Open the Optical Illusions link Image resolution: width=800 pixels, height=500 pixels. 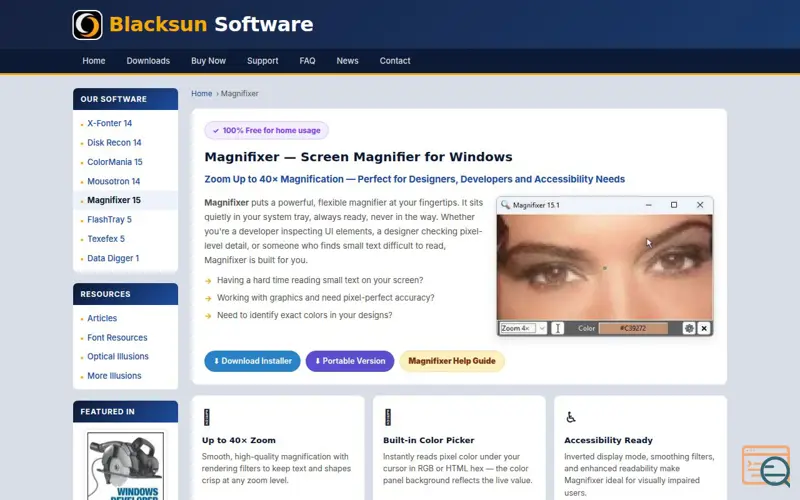[118, 356]
